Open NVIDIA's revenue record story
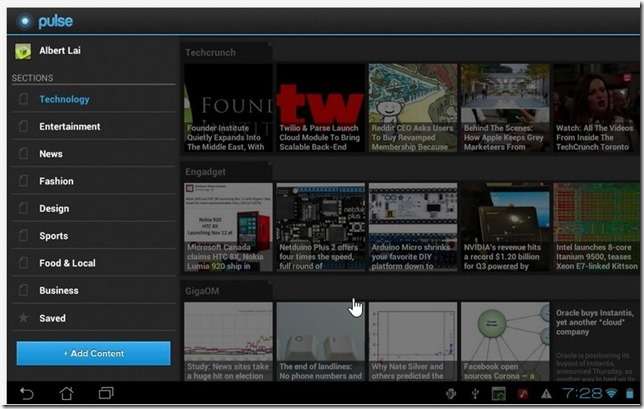The height and width of the screenshot is (409, 644). coord(505,227)
